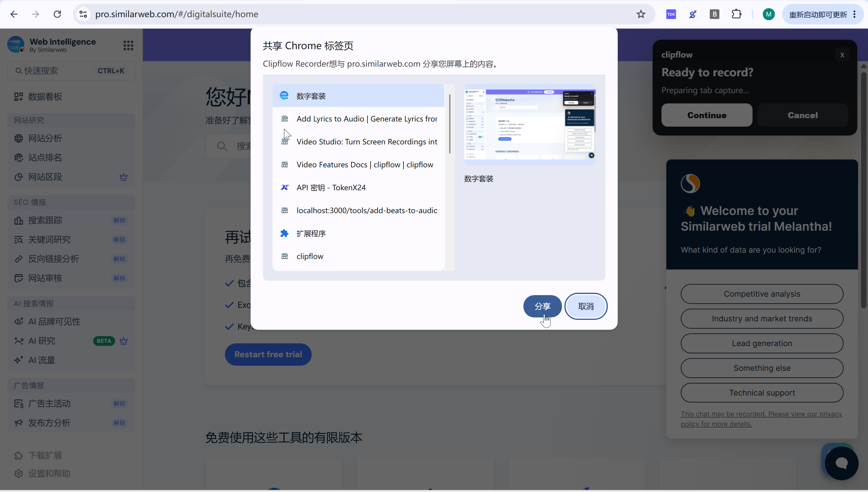Click Restart free trial button
The height and width of the screenshot is (492, 868).
click(x=268, y=355)
